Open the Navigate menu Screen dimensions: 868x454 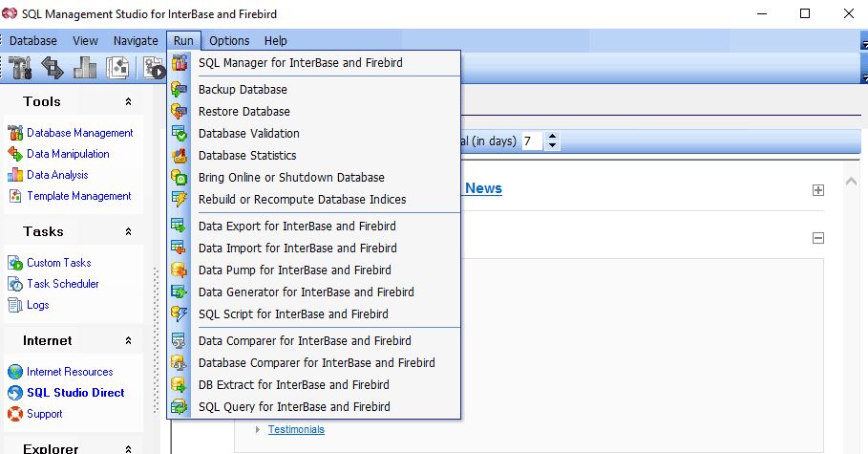pos(136,41)
